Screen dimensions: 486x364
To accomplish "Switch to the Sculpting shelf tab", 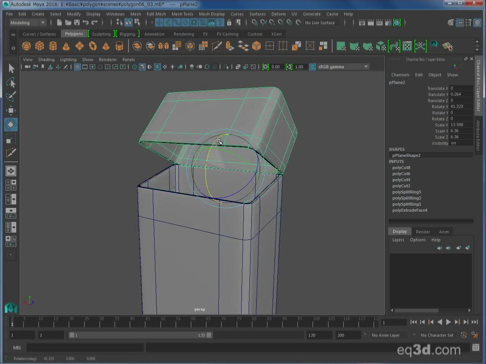I will point(101,34).
